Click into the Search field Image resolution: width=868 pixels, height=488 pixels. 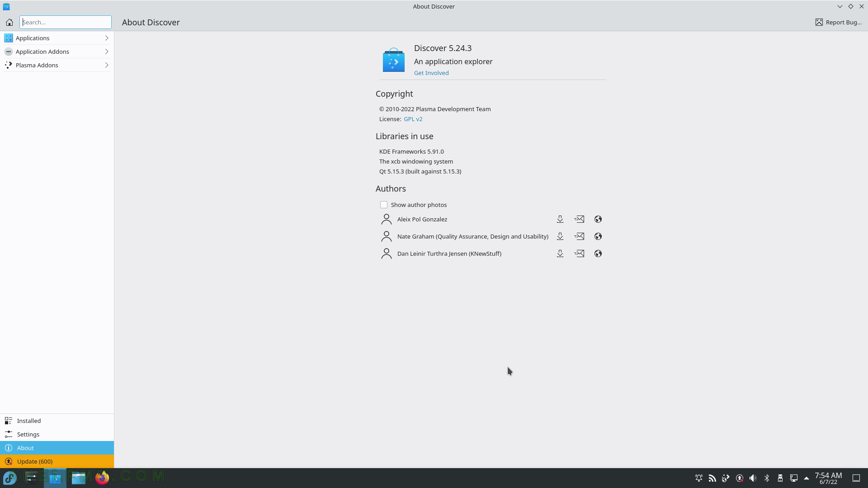coord(66,22)
